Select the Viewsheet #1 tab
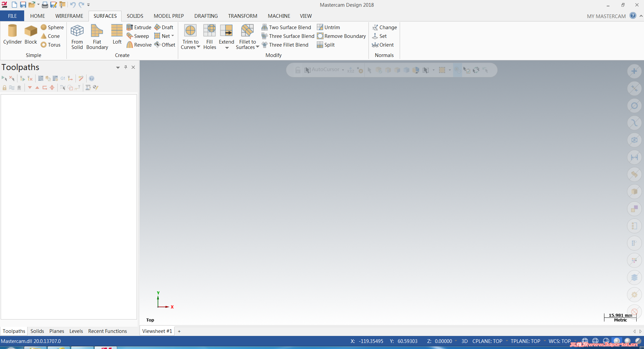 [157, 331]
